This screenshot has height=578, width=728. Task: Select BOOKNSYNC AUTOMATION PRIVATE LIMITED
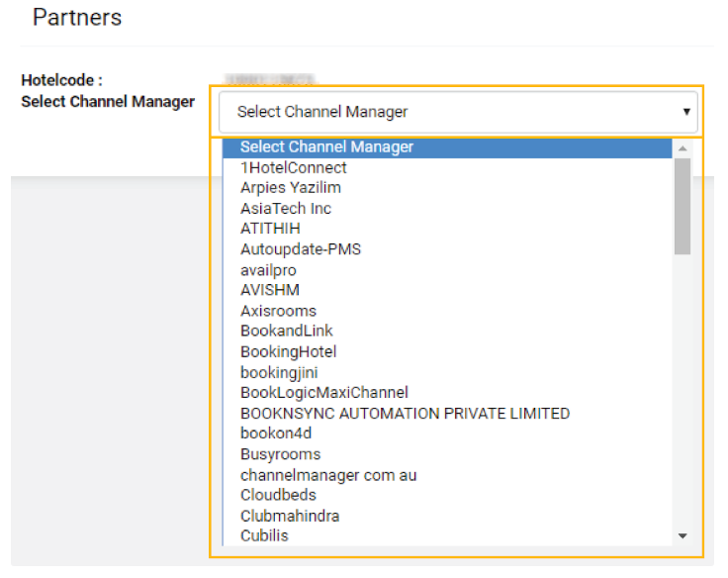[447, 413]
